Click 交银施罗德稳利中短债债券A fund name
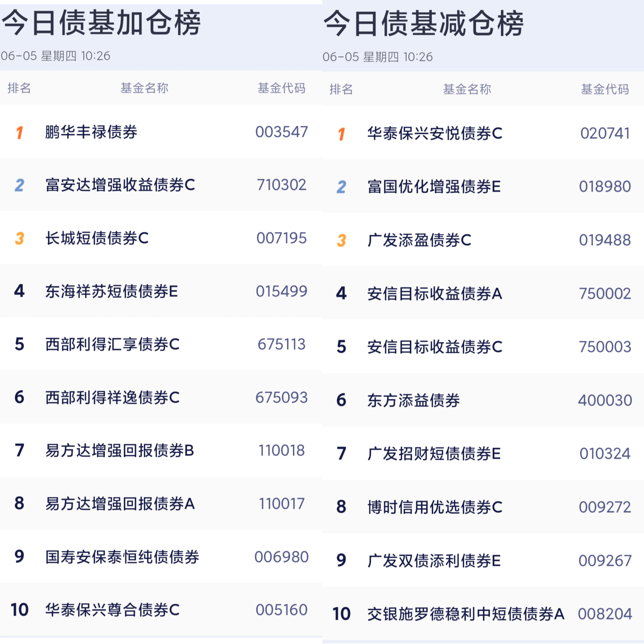The width and height of the screenshot is (644, 644). coord(466,614)
